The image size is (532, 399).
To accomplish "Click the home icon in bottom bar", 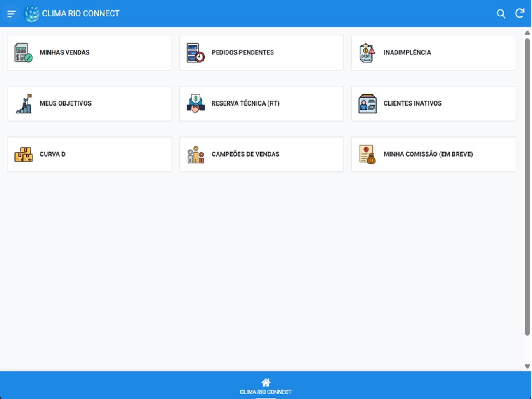I will [x=266, y=383].
